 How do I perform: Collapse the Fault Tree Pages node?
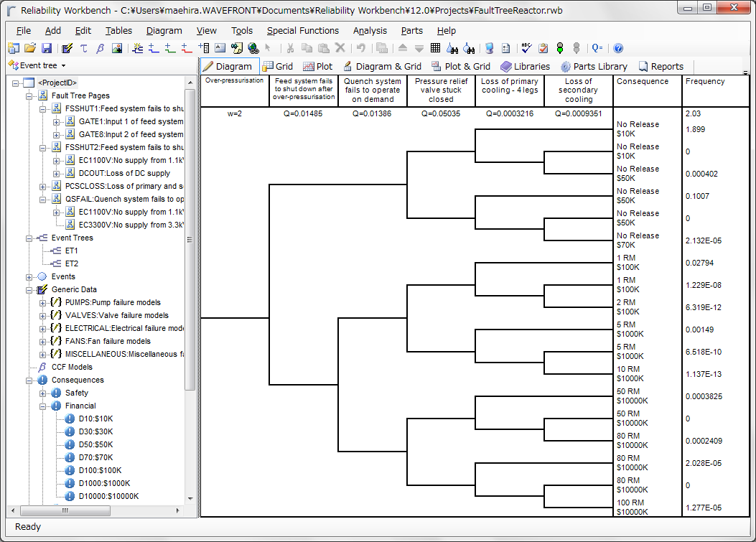click(x=29, y=96)
